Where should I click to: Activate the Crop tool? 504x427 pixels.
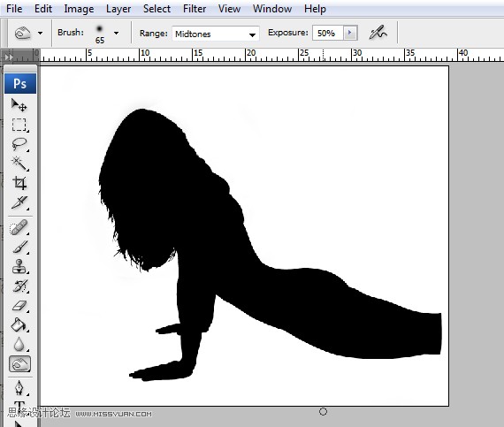point(19,183)
